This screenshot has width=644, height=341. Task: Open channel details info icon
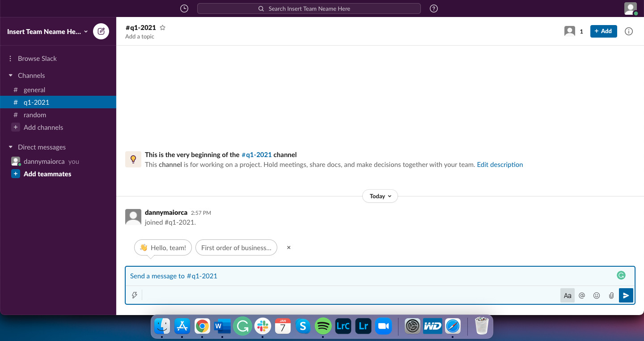[629, 31]
